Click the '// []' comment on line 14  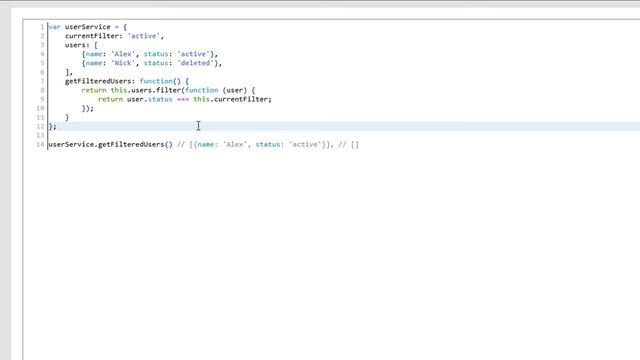349,144
